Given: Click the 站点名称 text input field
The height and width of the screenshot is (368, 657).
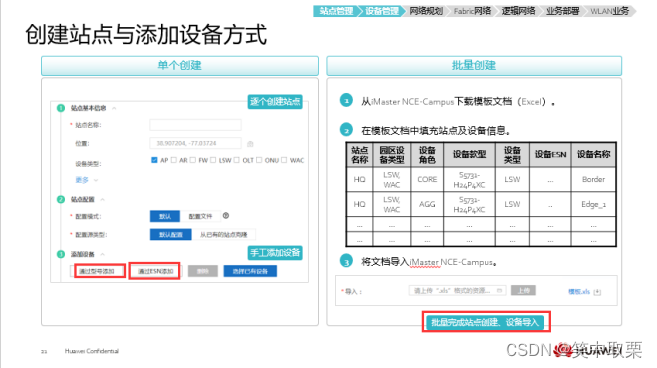Looking at the screenshot, I should (x=195, y=125).
